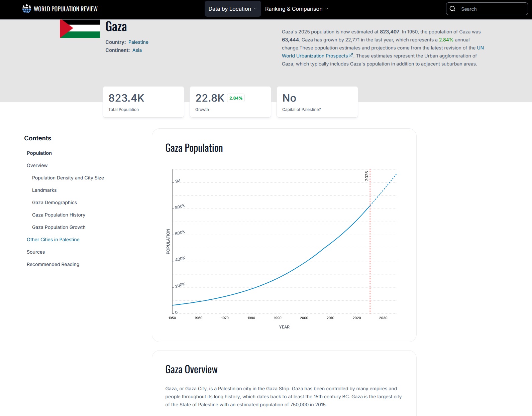532x416 pixels.
Task: Click the search magnifier icon
Action: (x=452, y=9)
